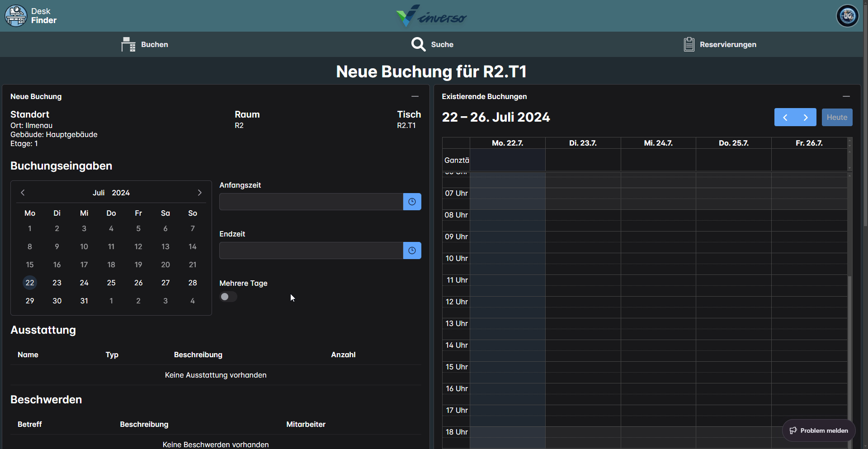Click the Problem melden megaphone icon
The image size is (868, 449).
pyautogui.click(x=793, y=430)
